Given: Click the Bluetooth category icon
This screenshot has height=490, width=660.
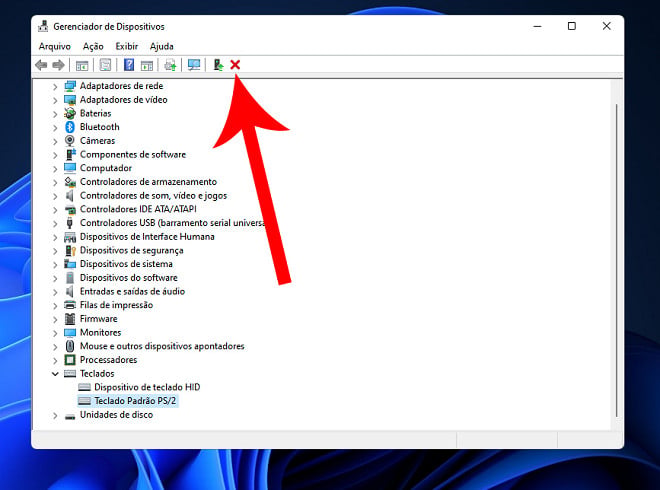Looking at the screenshot, I should 70,127.
